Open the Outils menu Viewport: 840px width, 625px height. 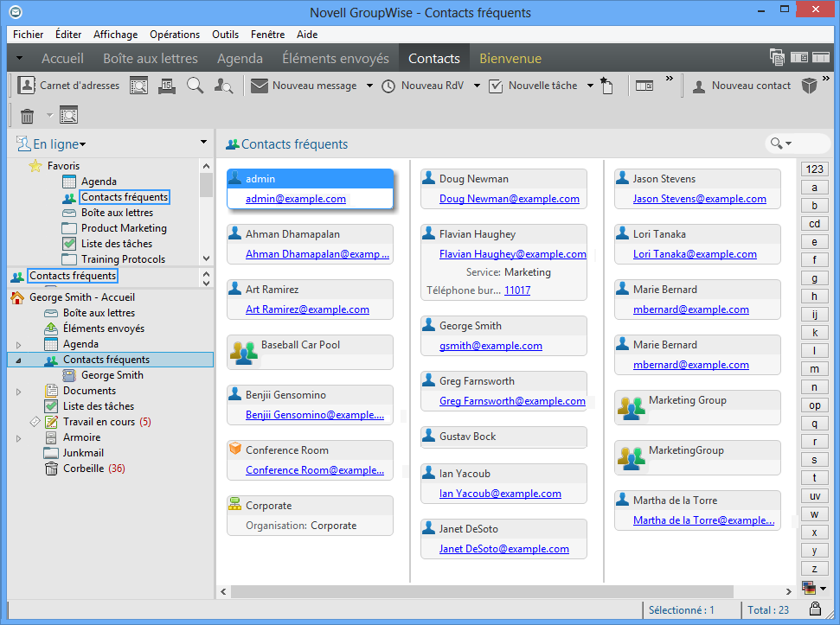[226, 35]
